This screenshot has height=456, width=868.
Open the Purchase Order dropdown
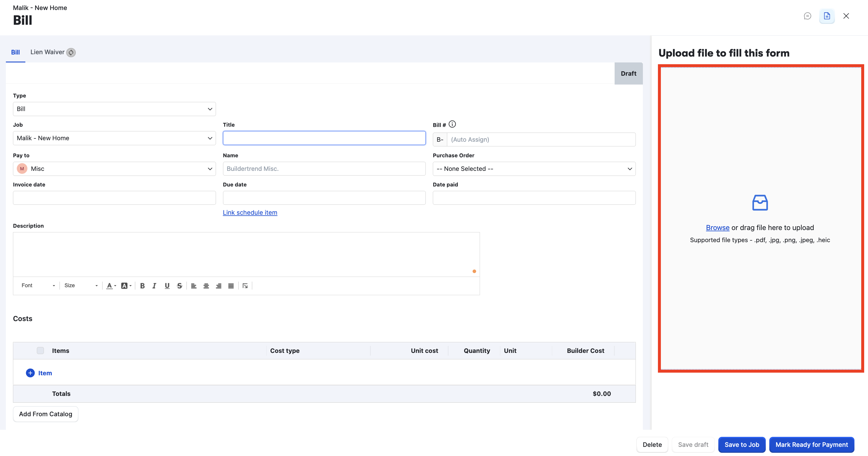click(534, 169)
